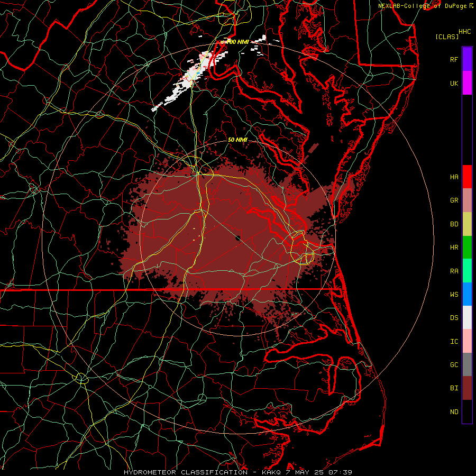Viewport: 476px width, 476px height.
Task: Click the UK legend label
Action: (454, 83)
